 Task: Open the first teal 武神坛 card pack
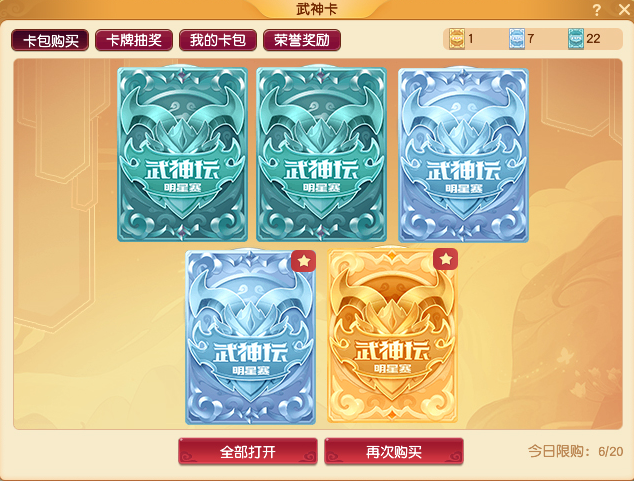(182, 154)
